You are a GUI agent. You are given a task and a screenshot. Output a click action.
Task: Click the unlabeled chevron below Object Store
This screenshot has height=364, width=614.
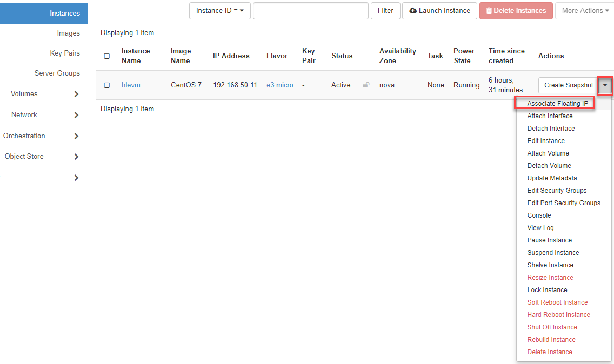tap(76, 178)
